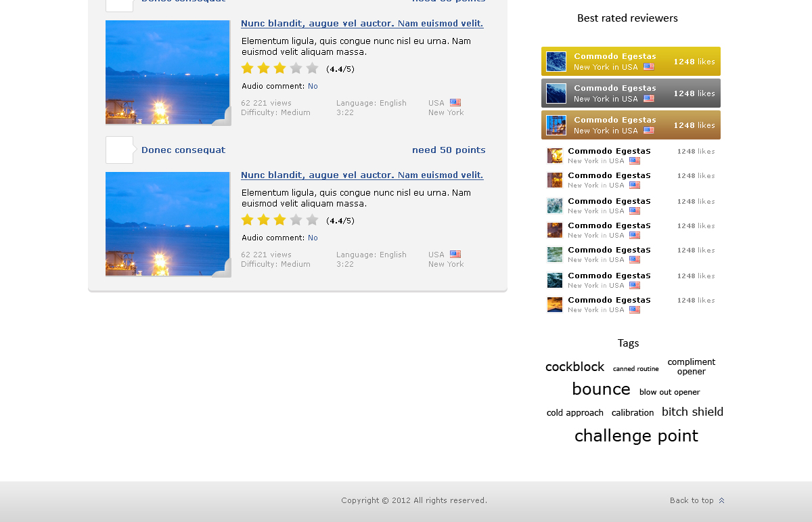
Task: Open Commodo Egestas profile in the silver row
Action: click(615, 88)
